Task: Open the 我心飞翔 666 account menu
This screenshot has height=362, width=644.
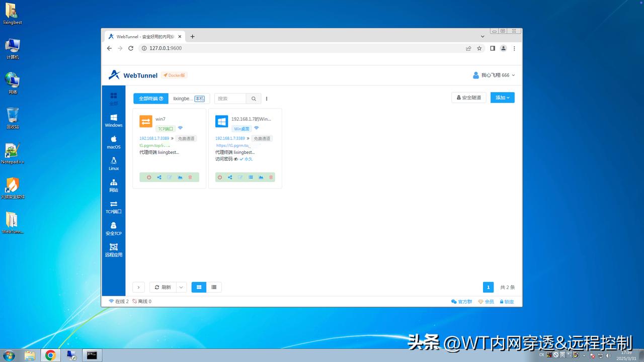Action: point(494,75)
